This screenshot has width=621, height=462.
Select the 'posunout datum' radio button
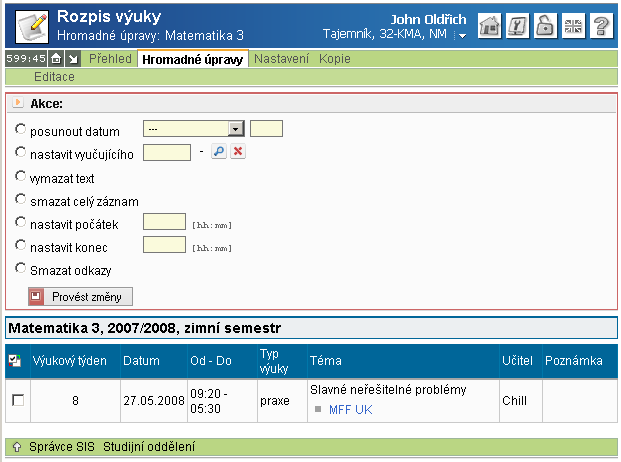tap(21, 130)
